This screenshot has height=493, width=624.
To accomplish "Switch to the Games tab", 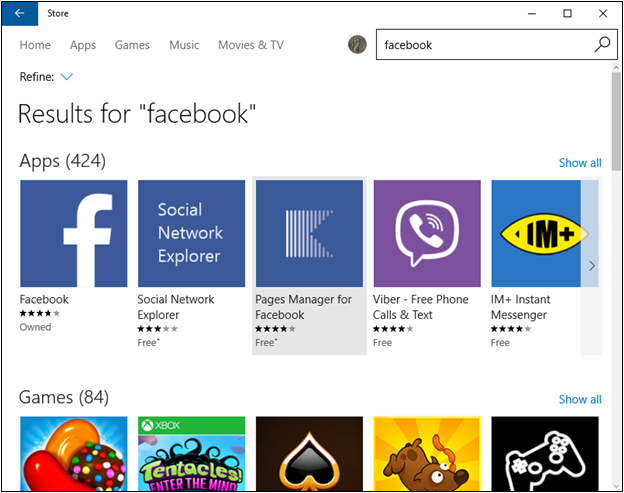I will [132, 45].
